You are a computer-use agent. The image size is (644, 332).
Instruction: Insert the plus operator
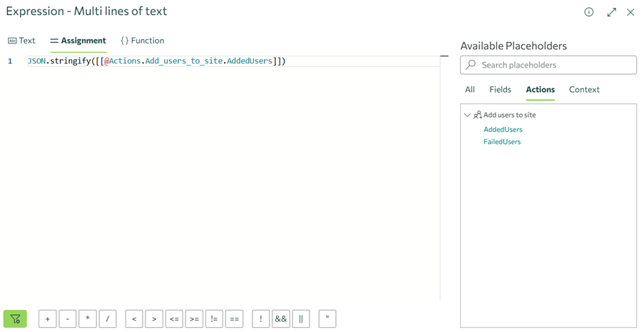[x=48, y=319]
